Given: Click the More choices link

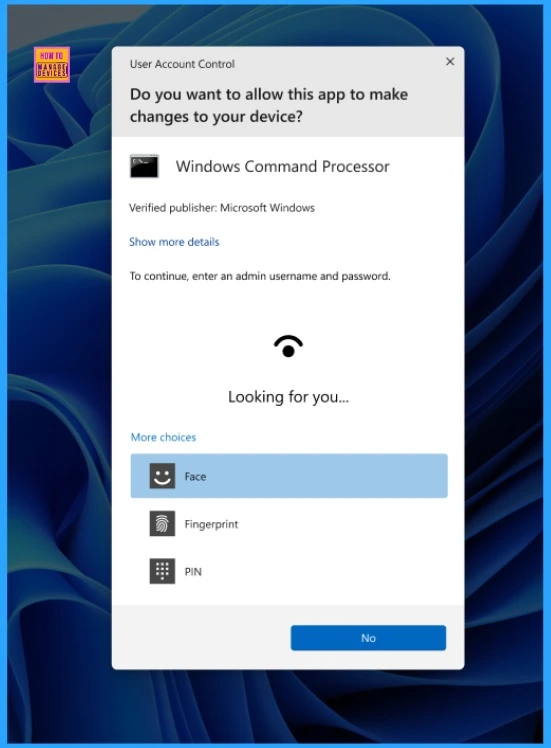Looking at the screenshot, I should 163,437.
